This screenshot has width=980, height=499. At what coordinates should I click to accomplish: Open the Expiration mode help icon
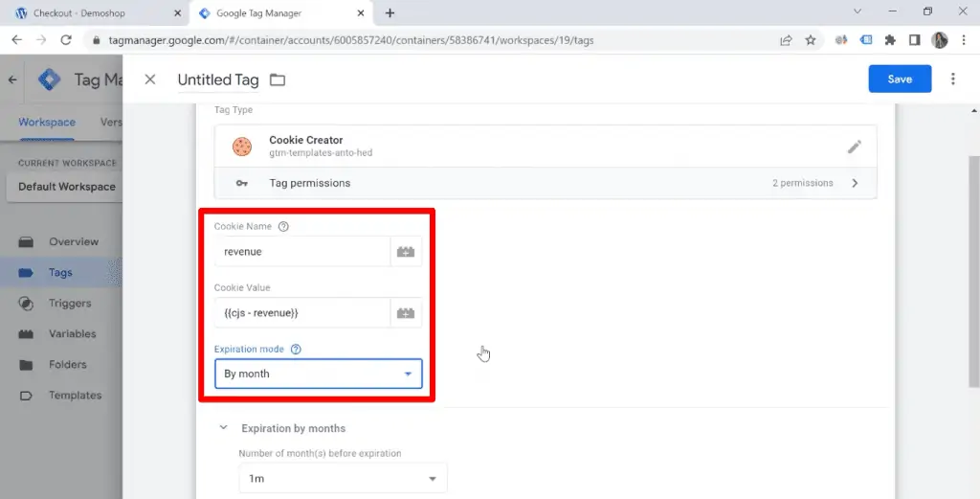(x=296, y=349)
